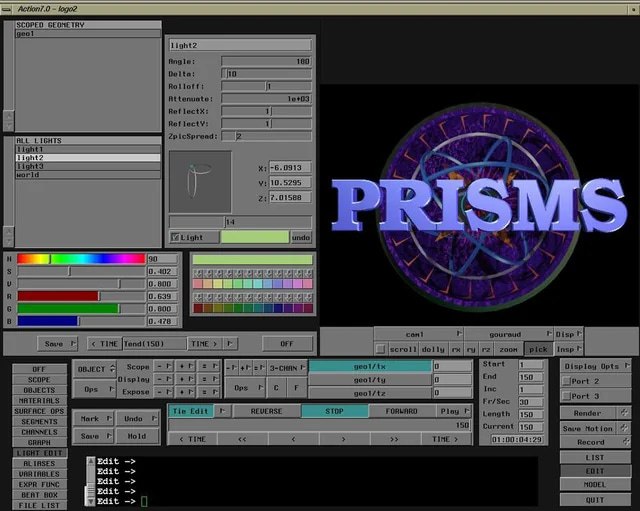Activate the pick tool
Viewport: 640px width, 511px height.
click(x=538, y=349)
